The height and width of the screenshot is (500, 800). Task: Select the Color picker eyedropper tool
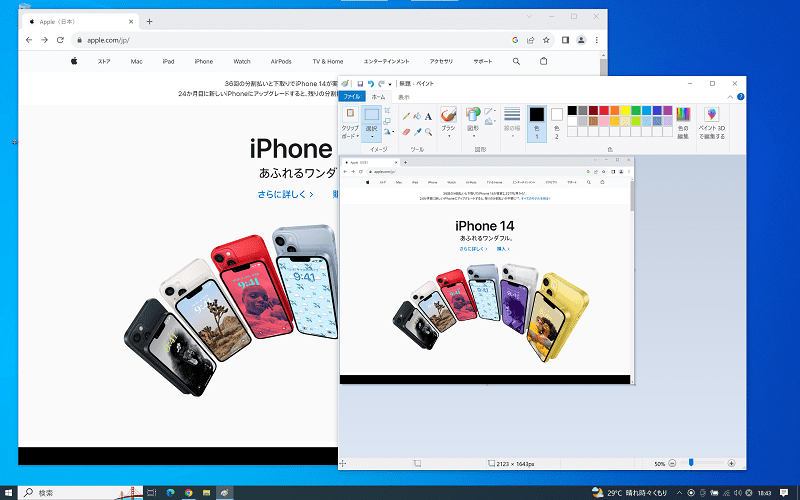pos(417,132)
